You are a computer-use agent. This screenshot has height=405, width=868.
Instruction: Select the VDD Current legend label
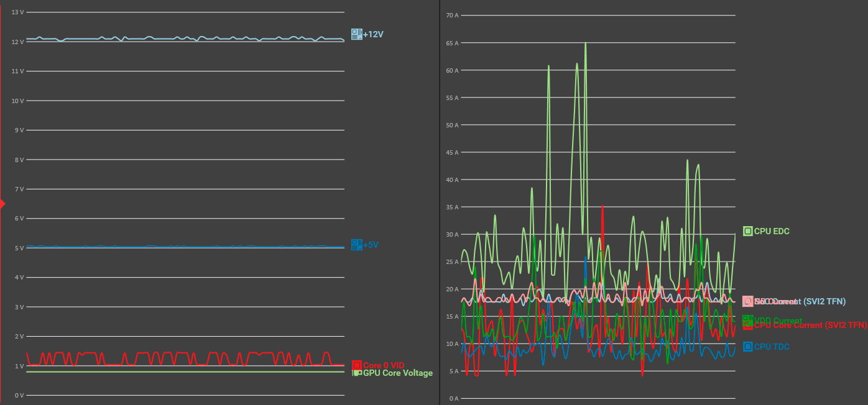[778, 320]
